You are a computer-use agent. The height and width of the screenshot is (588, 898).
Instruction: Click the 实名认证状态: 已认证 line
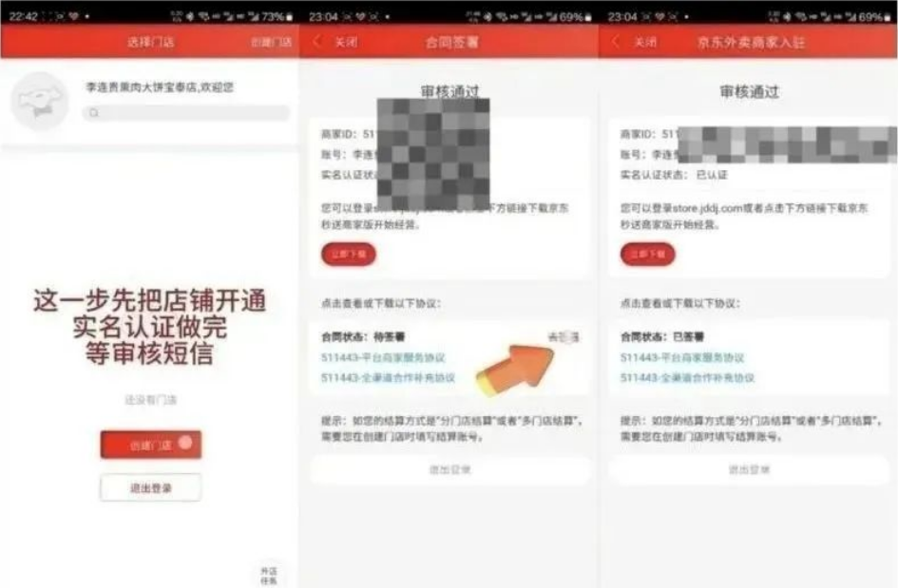(674, 175)
